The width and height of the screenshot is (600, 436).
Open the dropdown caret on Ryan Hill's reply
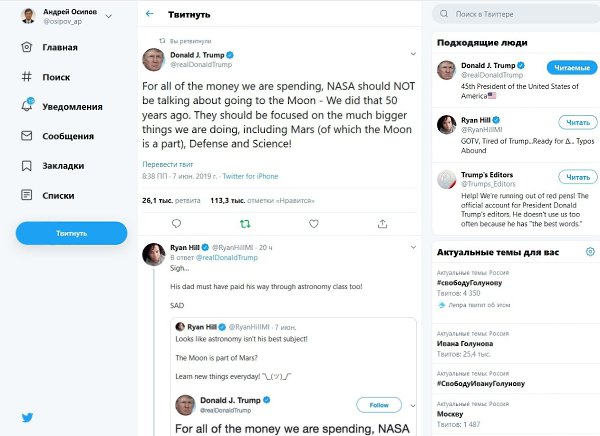pyautogui.click(x=413, y=247)
